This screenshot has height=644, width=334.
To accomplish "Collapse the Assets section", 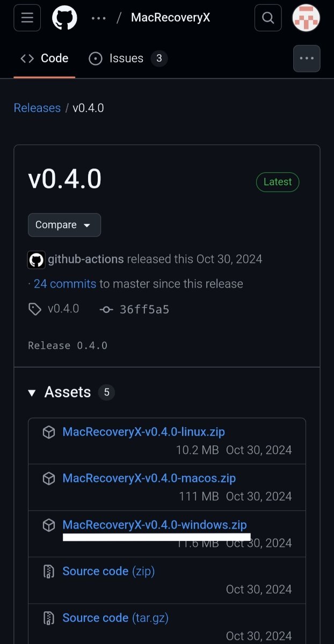I will (33, 393).
